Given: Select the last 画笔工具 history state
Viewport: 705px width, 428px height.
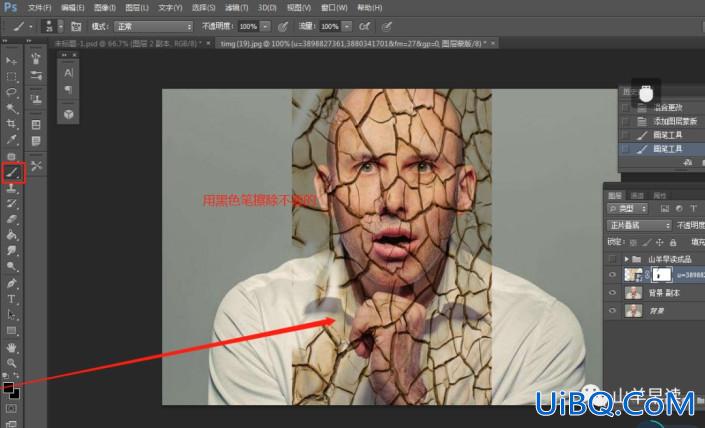Looking at the screenshot, I should 662,149.
